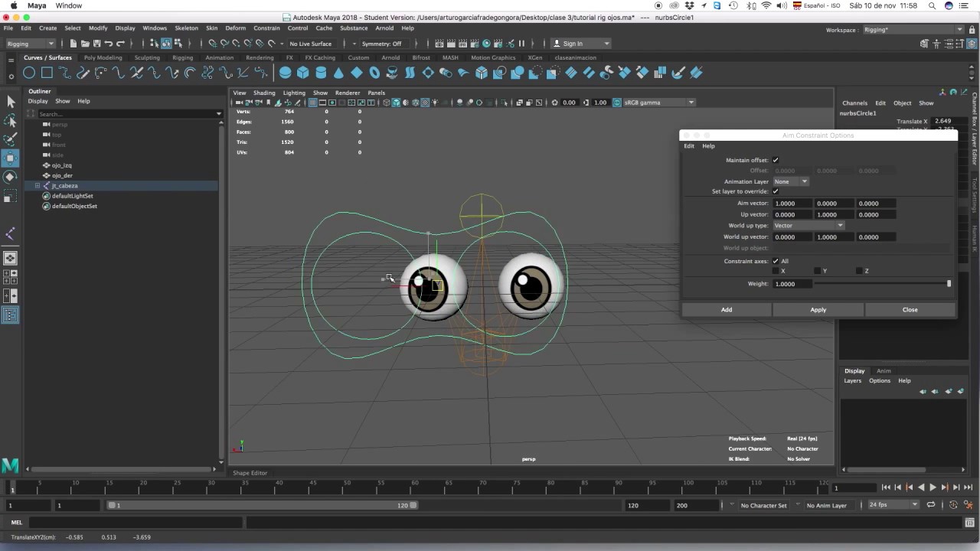Activate the Paint Selection tool
This screenshot has width=980, height=551.
(x=10, y=140)
